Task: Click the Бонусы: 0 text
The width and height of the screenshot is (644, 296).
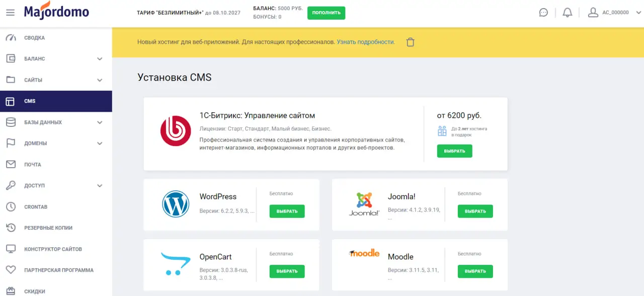Action: pyautogui.click(x=267, y=17)
